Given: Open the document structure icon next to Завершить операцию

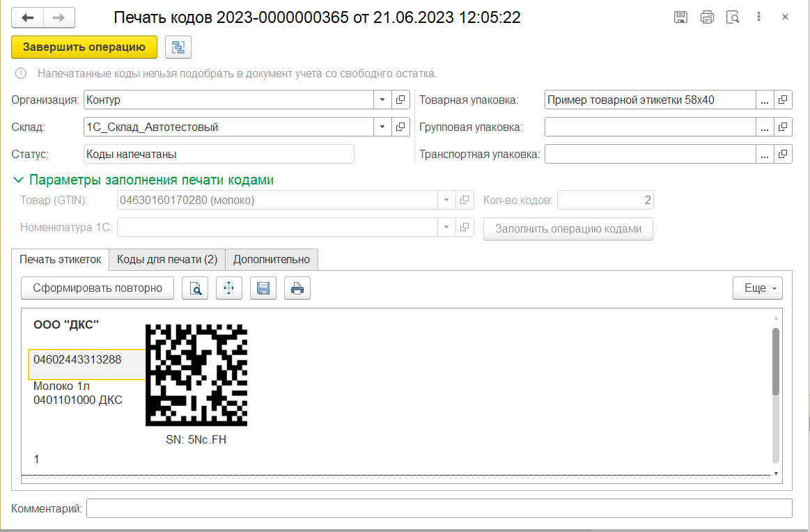Looking at the screenshot, I should pyautogui.click(x=178, y=47).
